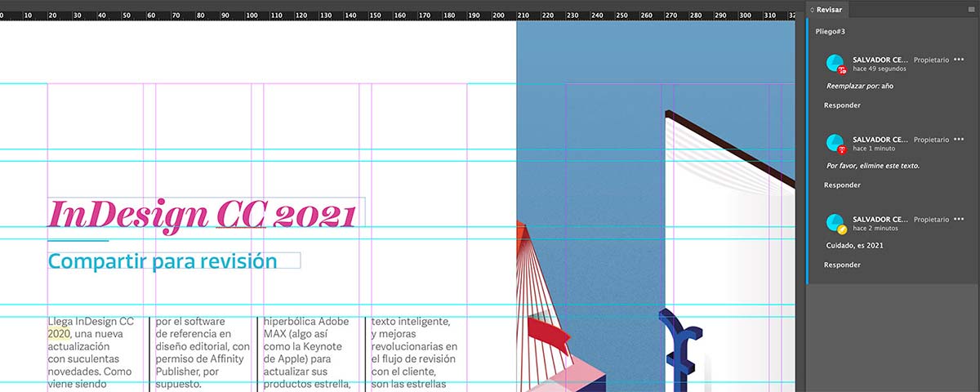Reply to the 'Reemplazar por: año' comment
This screenshot has width=980, height=392.
click(x=842, y=105)
